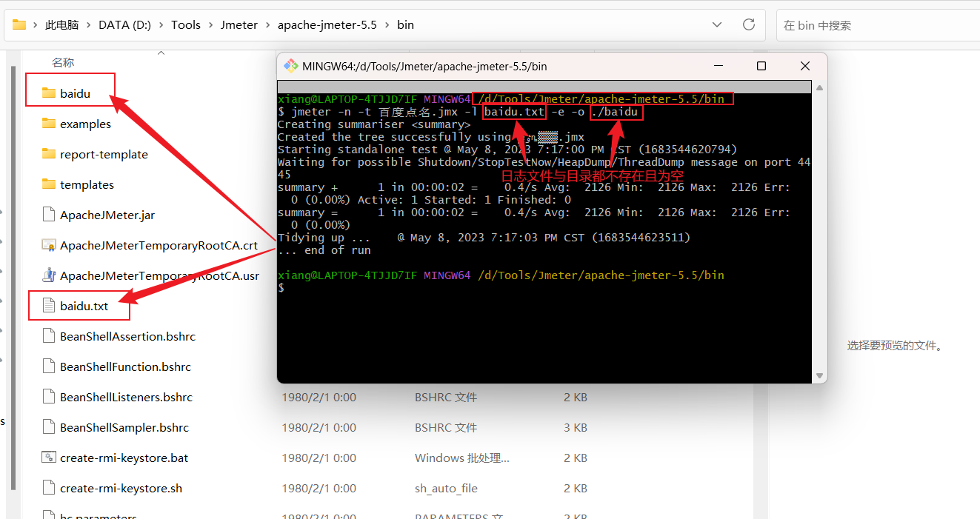Image resolution: width=980 pixels, height=519 pixels.
Task: Click the folder icon in the address bar
Action: click(19, 24)
